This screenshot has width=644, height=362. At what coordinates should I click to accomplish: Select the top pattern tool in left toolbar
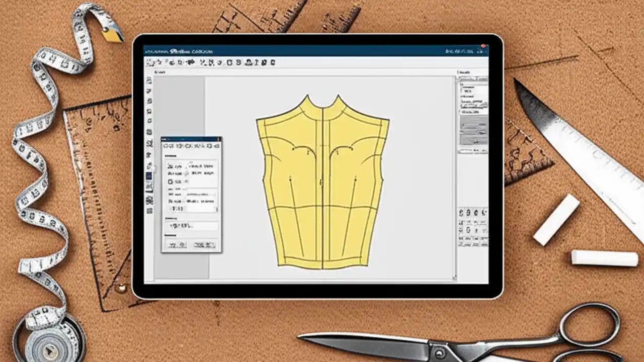[x=149, y=79]
